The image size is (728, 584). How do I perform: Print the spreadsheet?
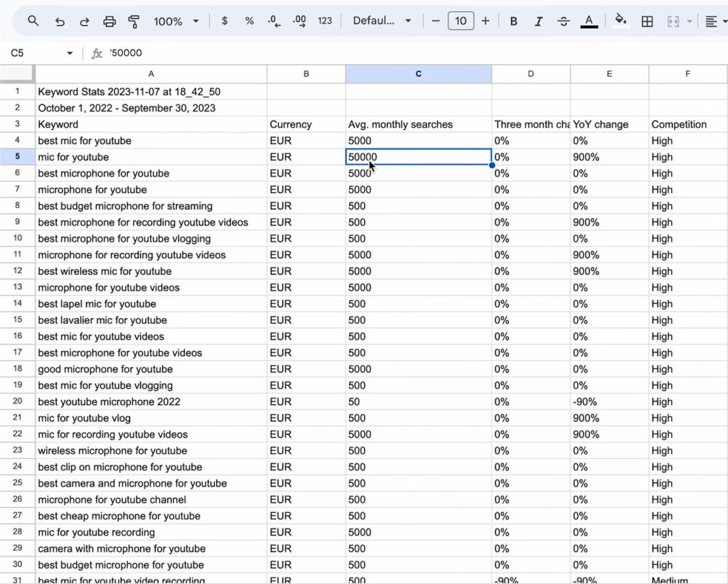[109, 21]
